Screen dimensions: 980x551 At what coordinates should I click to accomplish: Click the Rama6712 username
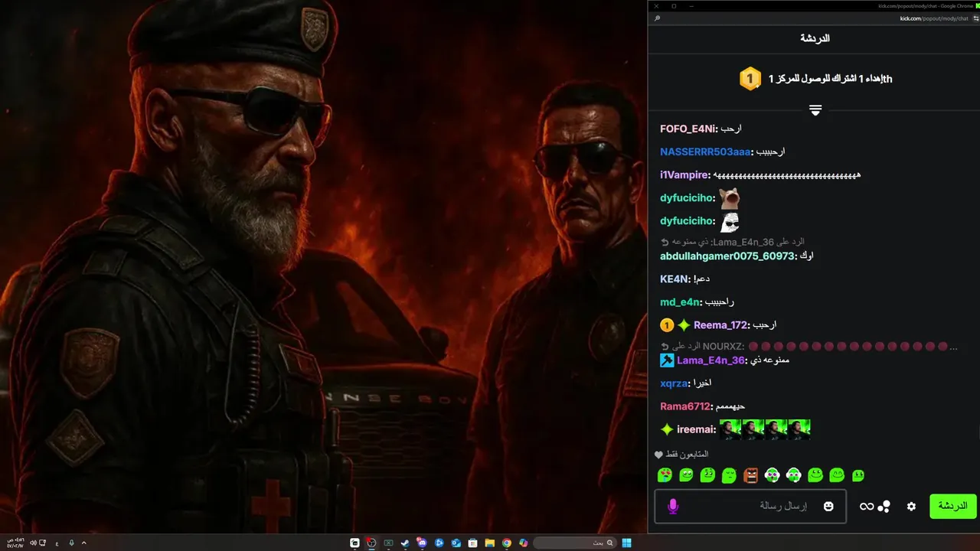[x=687, y=406]
